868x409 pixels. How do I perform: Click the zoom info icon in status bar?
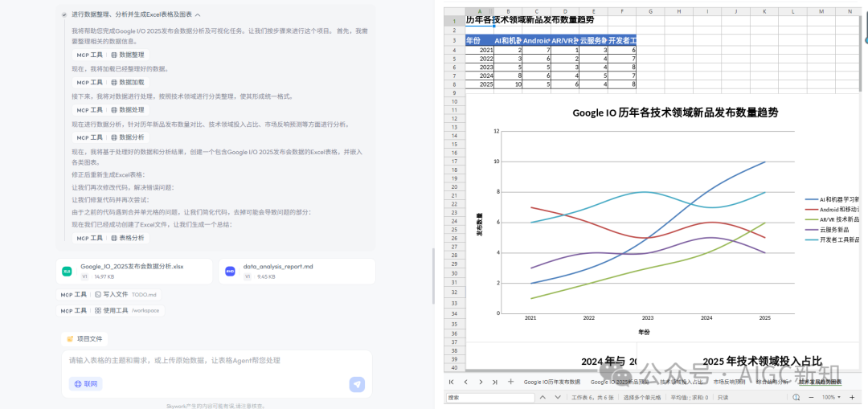point(796,398)
